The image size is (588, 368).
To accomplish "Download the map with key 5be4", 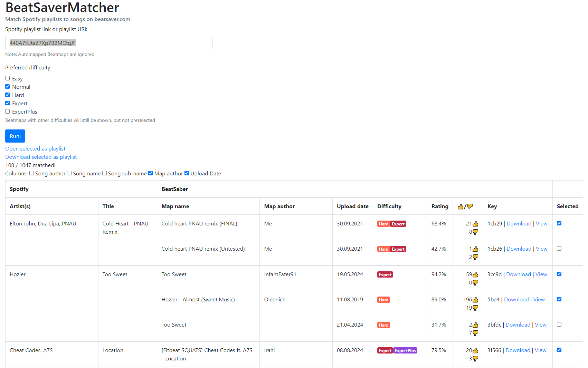I will 516,300.
